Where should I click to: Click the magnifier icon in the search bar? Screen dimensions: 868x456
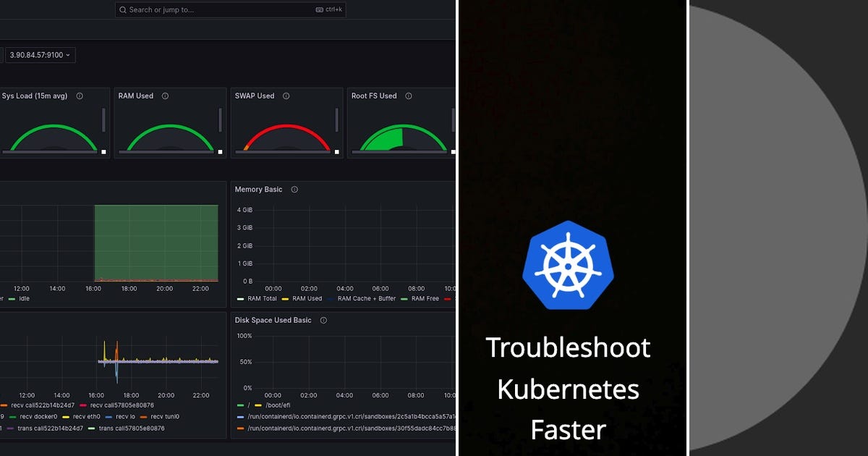[x=123, y=9]
